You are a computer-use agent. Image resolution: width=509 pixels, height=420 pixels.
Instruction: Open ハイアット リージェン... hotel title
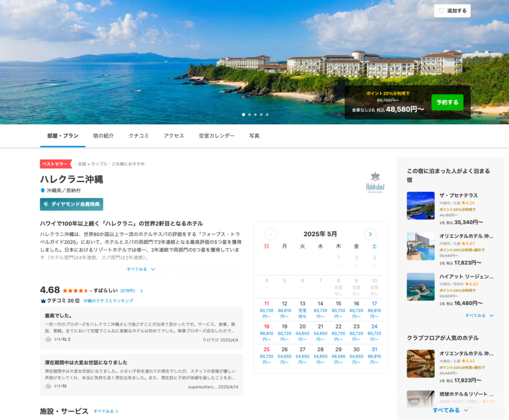(x=466, y=276)
